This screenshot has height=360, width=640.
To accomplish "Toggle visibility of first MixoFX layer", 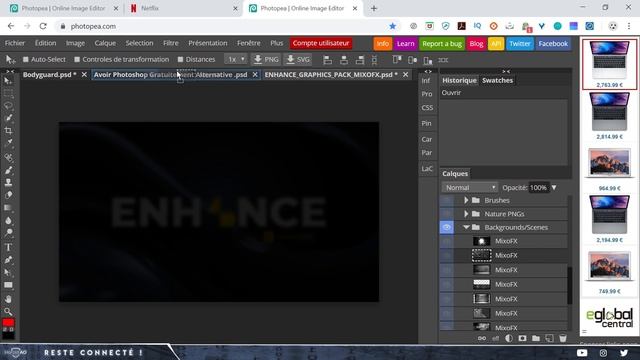I will pyautogui.click(x=447, y=241).
